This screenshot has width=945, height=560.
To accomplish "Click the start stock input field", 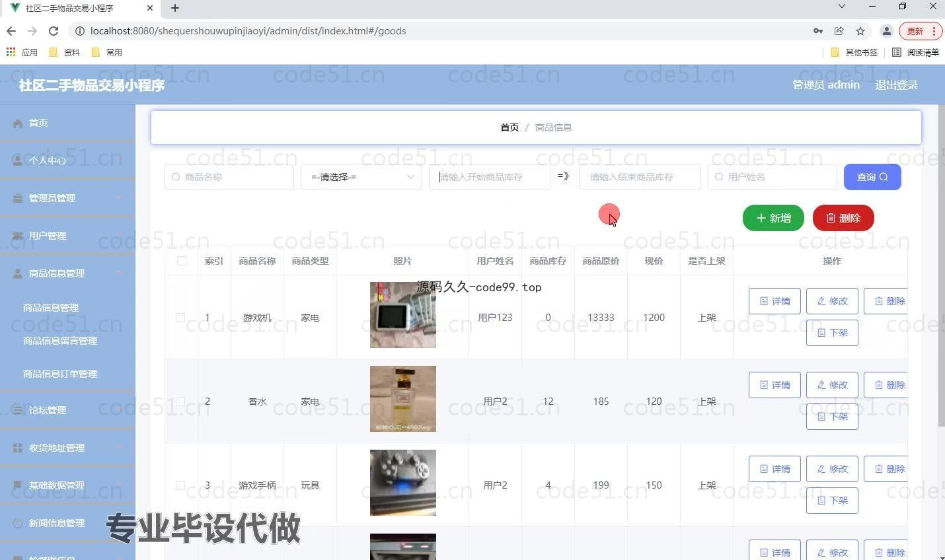I will [x=490, y=177].
